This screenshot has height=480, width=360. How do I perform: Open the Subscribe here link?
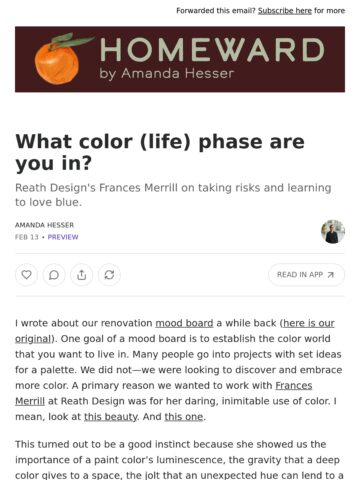[x=285, y=11]
